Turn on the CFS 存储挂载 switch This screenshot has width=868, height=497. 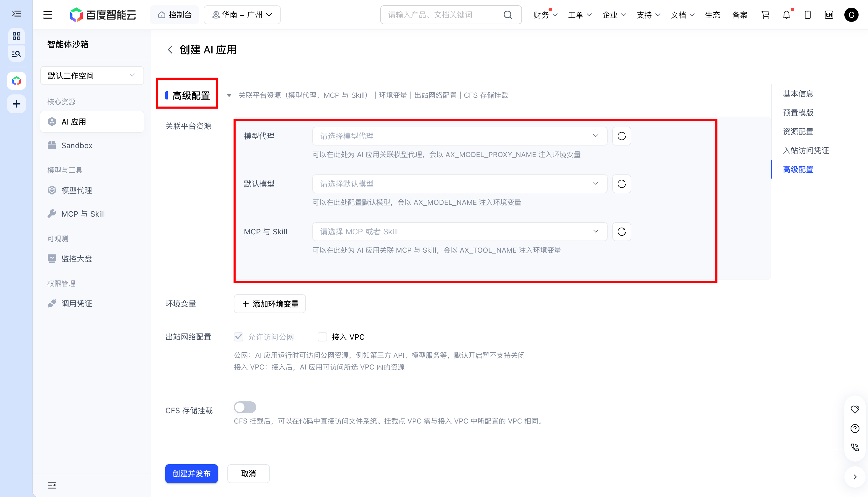coord(245,407)
